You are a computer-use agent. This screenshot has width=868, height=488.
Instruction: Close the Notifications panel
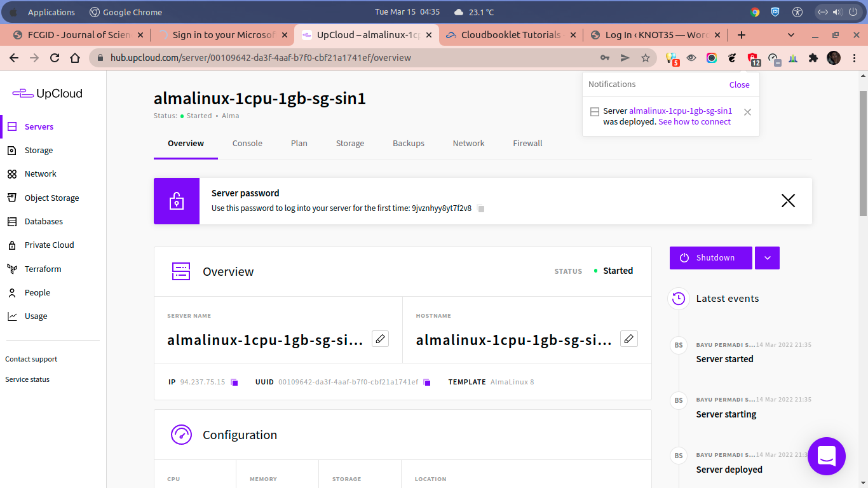[739, 85]
